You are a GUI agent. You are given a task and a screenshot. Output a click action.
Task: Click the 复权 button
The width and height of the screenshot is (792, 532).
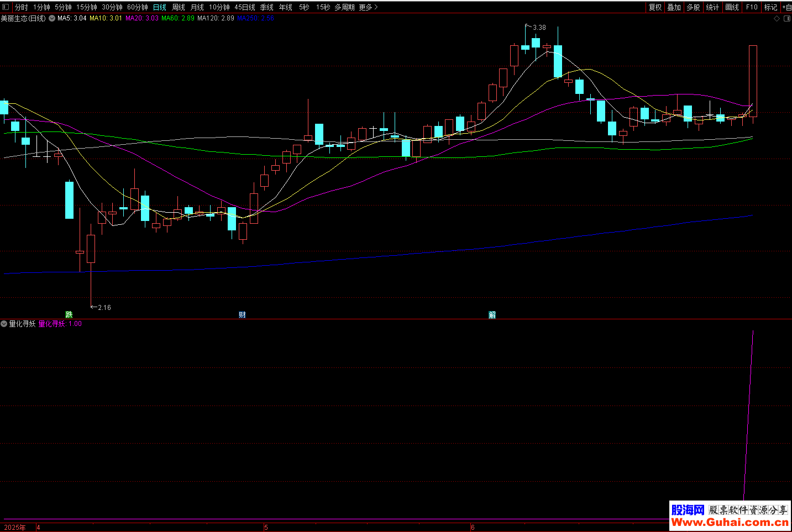tap(655, 7)
